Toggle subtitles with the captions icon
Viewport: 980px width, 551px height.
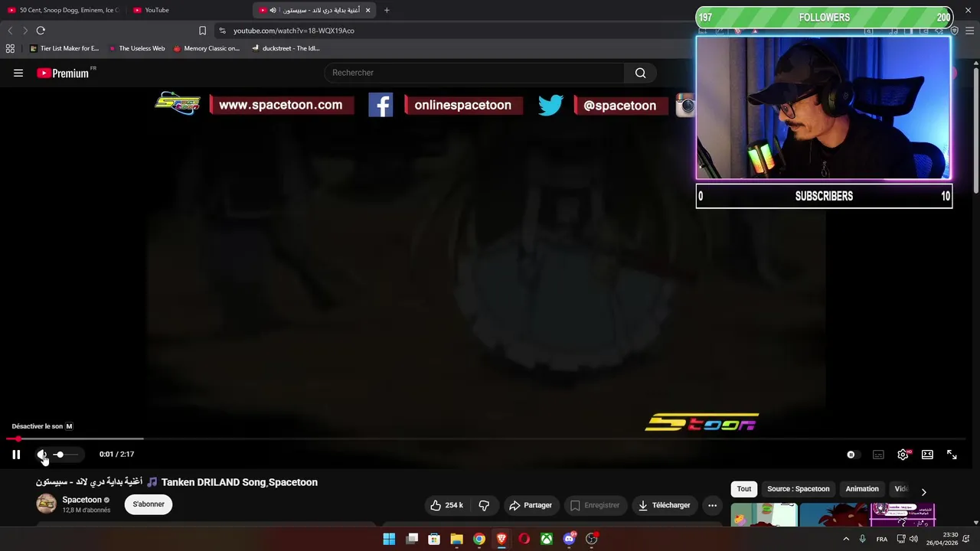click(878, 455)
